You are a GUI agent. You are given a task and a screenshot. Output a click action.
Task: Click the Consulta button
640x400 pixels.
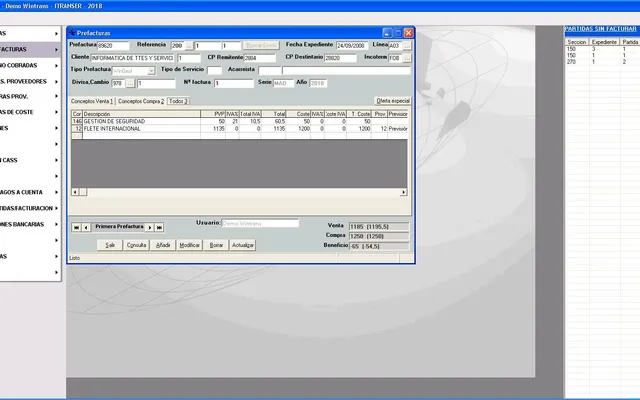[136, 245]
